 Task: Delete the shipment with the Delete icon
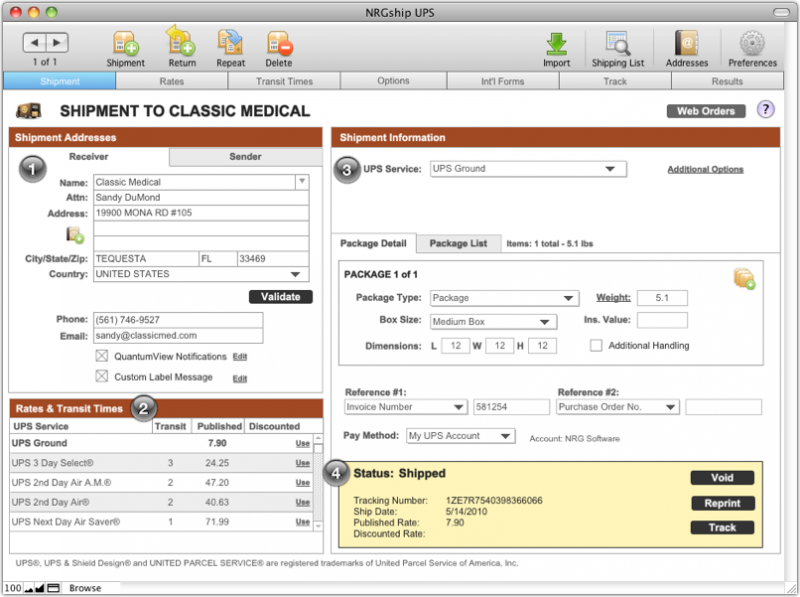279,45
